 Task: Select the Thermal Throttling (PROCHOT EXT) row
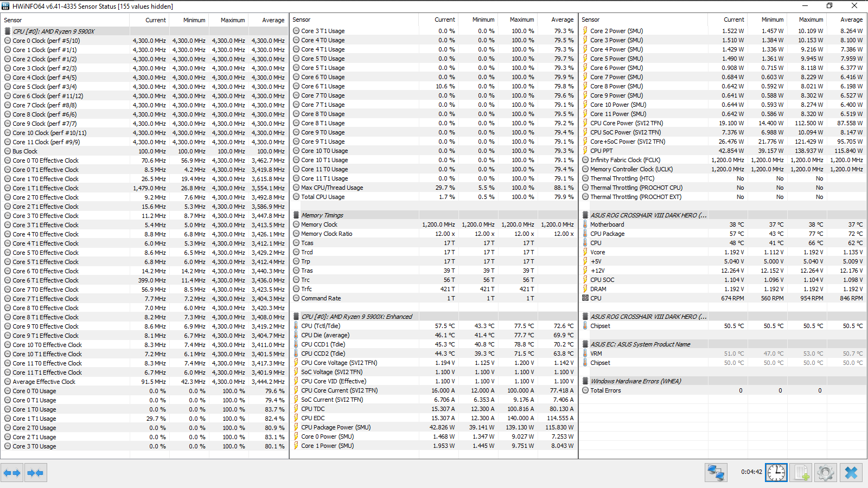click(x=723, y=197)
